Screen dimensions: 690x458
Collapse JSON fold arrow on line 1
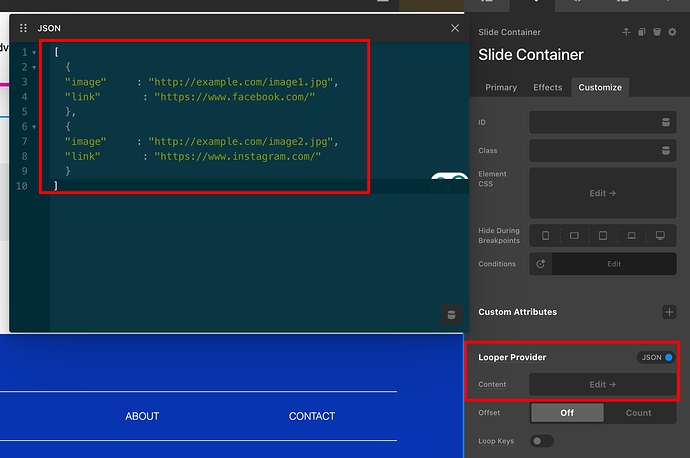coord(34,52)
